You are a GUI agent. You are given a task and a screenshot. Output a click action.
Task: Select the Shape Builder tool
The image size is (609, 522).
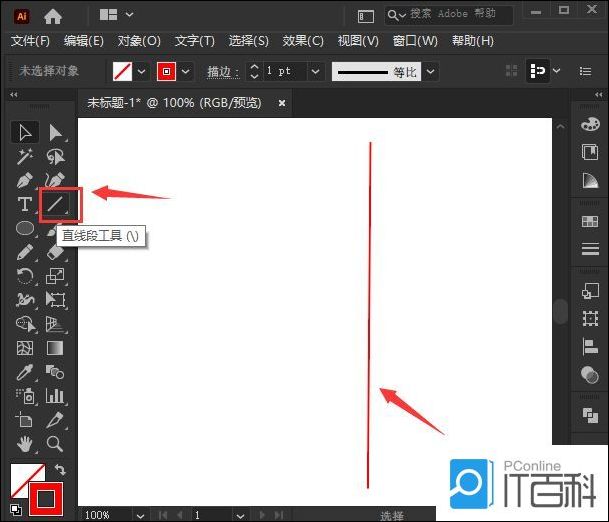24,324
